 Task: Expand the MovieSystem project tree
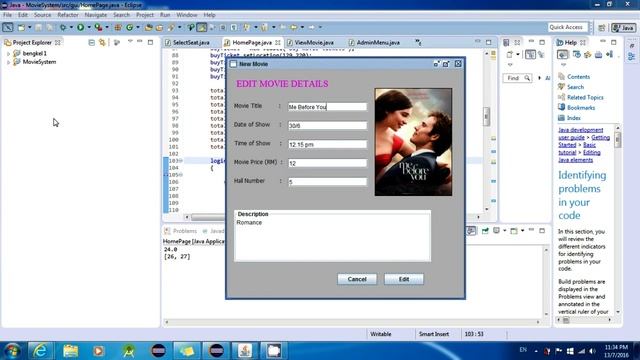point(8,62)
